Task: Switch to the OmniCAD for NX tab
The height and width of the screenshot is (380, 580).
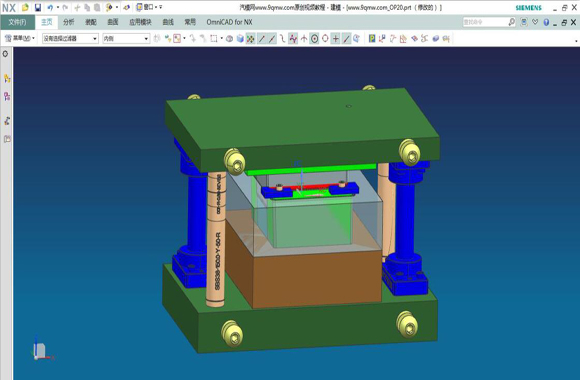Action: click(x=229, y=22)
